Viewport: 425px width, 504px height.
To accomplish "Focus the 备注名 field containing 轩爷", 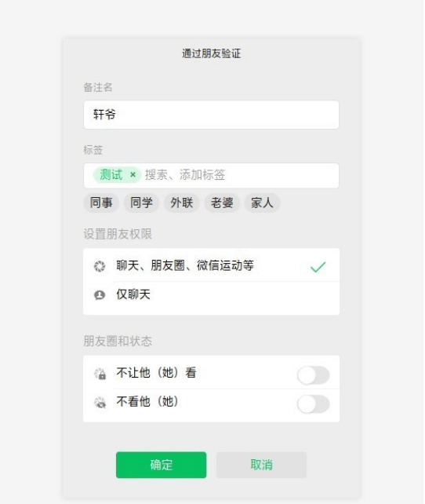I will (x=211, y=115).
